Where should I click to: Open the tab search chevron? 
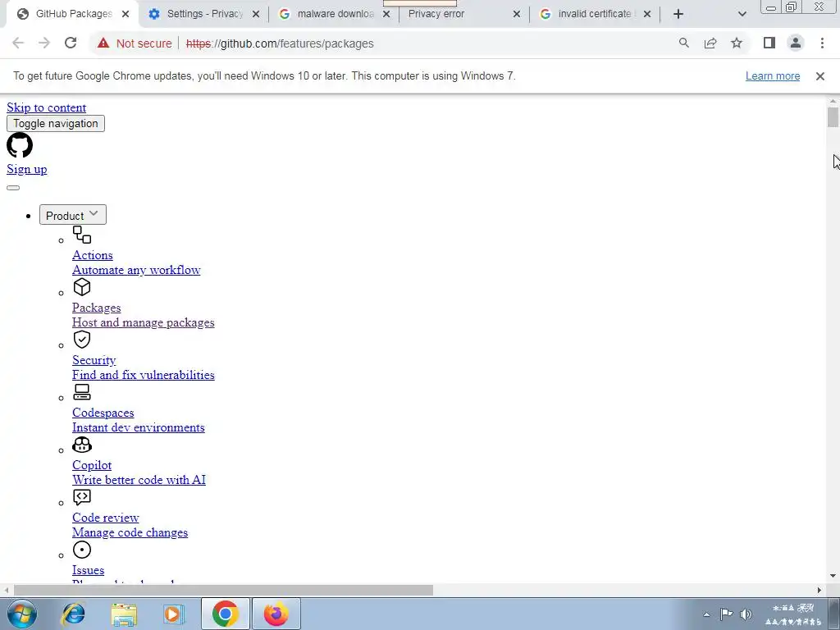click(742, 14)
